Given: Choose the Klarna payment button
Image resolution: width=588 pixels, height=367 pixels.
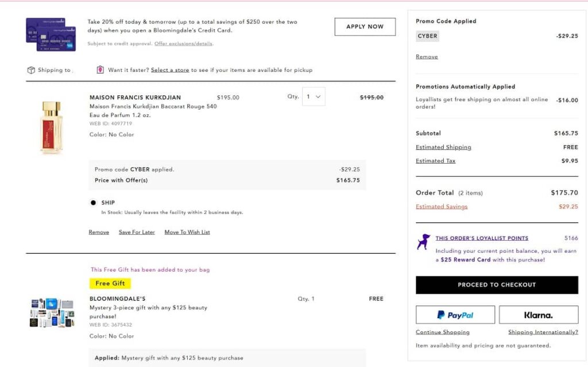Looking at the screenshot, I should (x=538, y=315).
